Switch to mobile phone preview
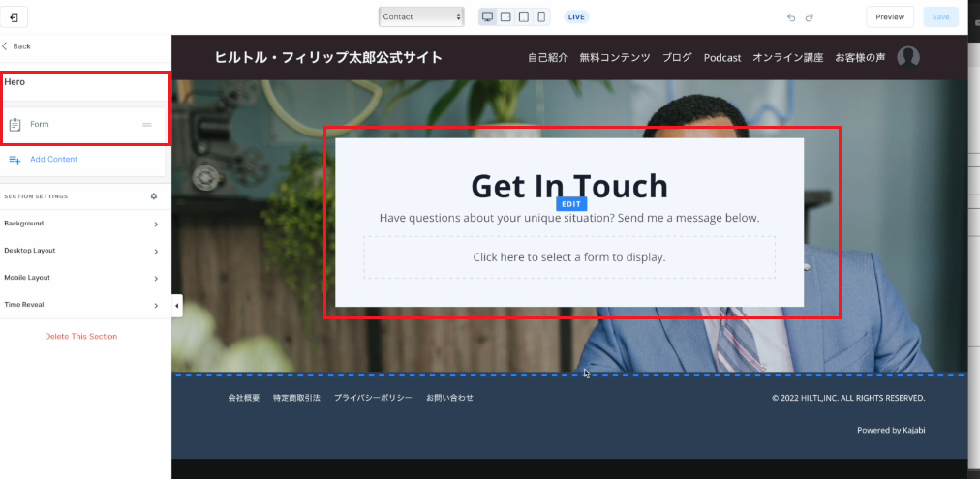Image resolution: width=980 pixels, height=479 pixels. [x=541, y=16]
